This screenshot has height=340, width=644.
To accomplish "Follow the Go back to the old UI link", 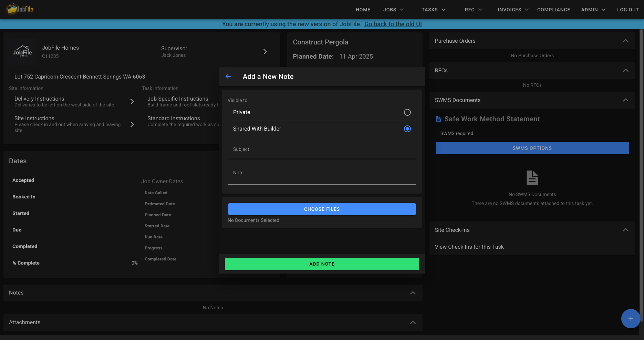I will [393, 24].
